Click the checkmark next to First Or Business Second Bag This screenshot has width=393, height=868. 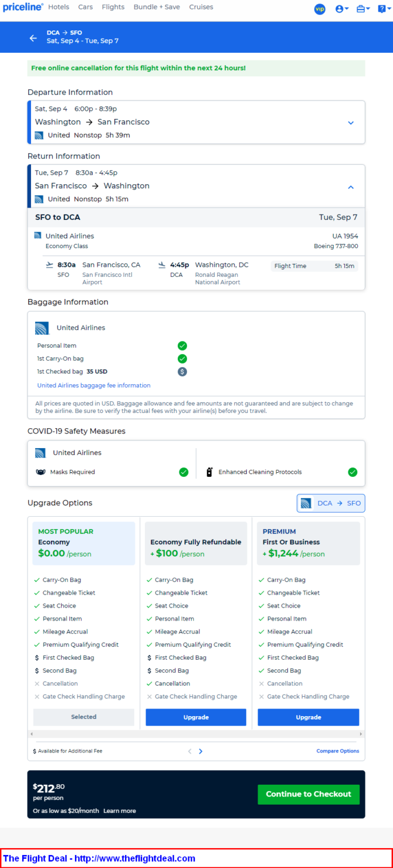261,671
